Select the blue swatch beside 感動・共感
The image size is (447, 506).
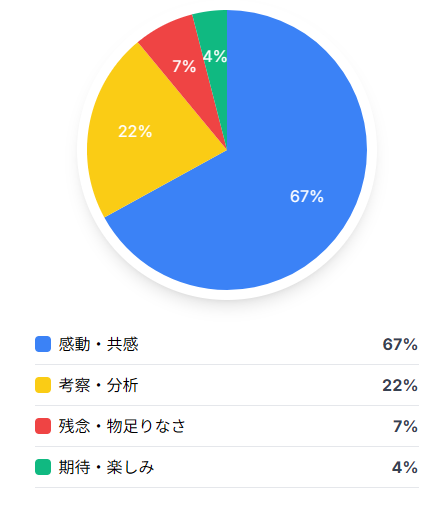click(x=43, y=344)
